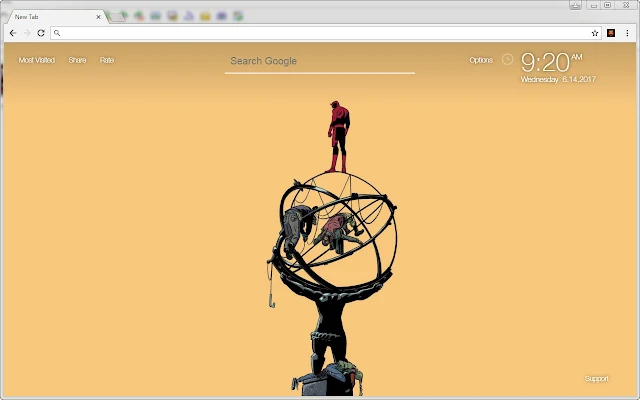Close the Chrome browser window
Image resolution: width=640 pixels, height=400 pixels.
coord(626,5)
